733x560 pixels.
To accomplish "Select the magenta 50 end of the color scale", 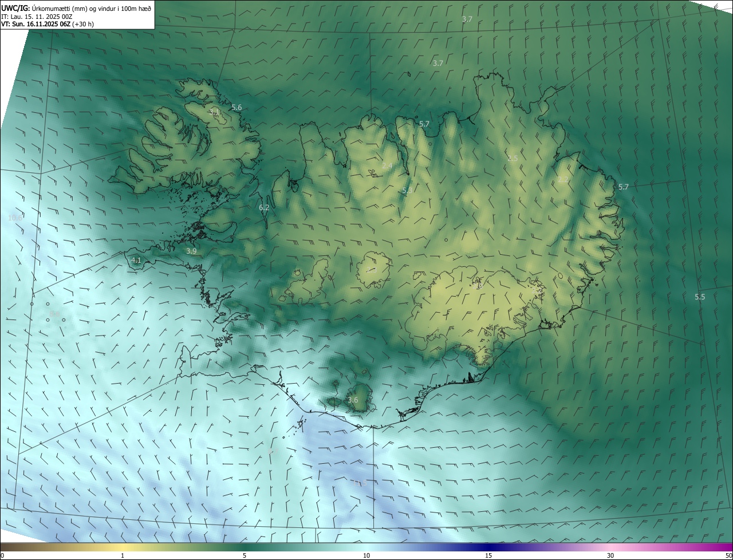I will coord(728,555).
